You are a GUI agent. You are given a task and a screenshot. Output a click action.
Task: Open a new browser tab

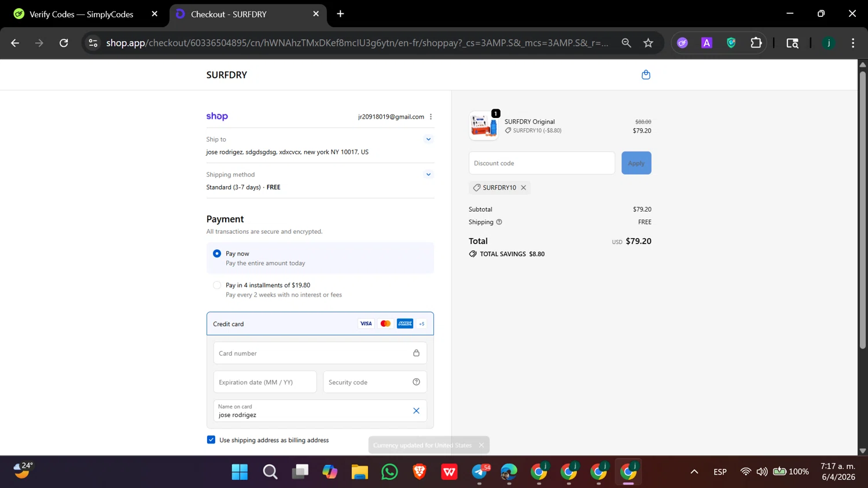[x=340, y=14]
